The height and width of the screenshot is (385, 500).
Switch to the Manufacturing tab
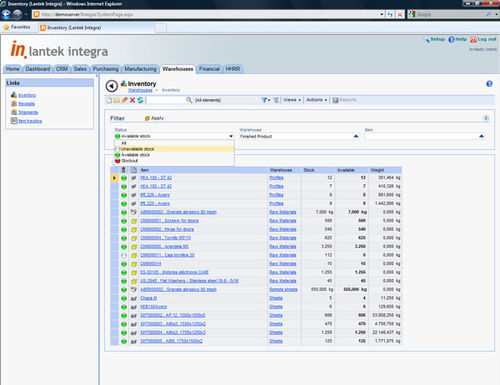coord(140,69)
